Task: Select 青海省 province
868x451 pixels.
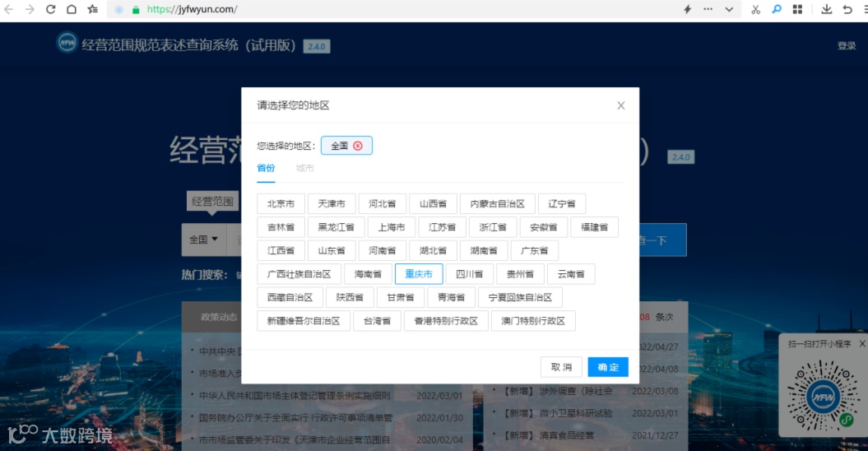Action: click(451, 298)
